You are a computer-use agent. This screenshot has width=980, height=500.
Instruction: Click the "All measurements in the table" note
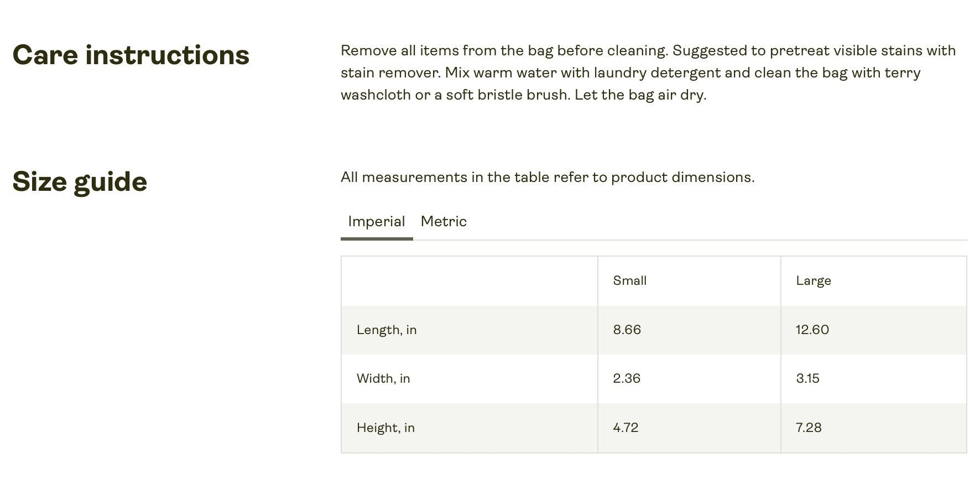click(x=547, y=178)
